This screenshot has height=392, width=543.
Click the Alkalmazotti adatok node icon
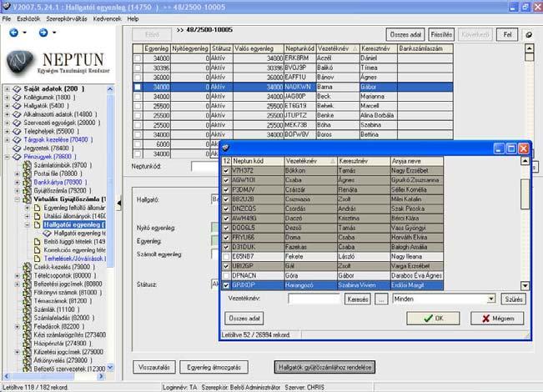(x=17, y=114)
